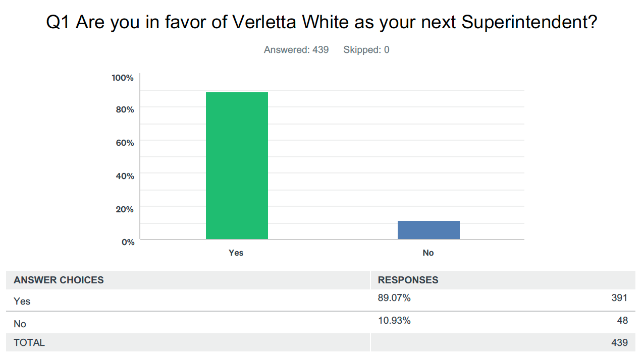This screenshot has height=360, width=644.
Task: Click the 80% axis label
Action: 125,110
